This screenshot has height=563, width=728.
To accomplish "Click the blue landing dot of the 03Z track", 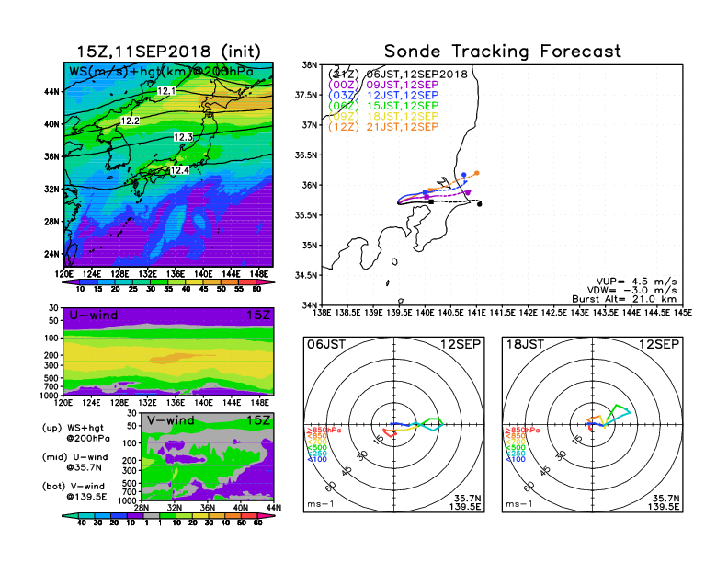I will (464, 175).
